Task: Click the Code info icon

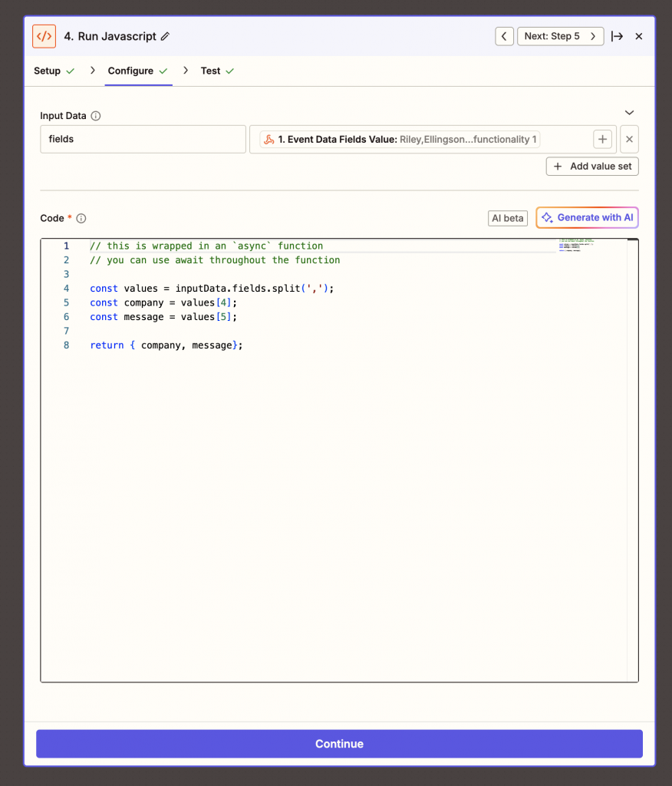Action: (81, 219)
